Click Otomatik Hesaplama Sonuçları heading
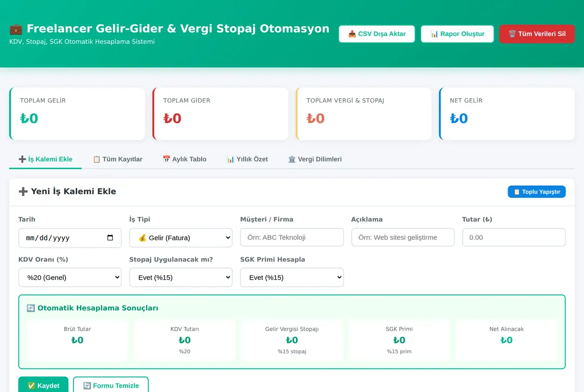The image size is (584, 392). tap(92, 308)
